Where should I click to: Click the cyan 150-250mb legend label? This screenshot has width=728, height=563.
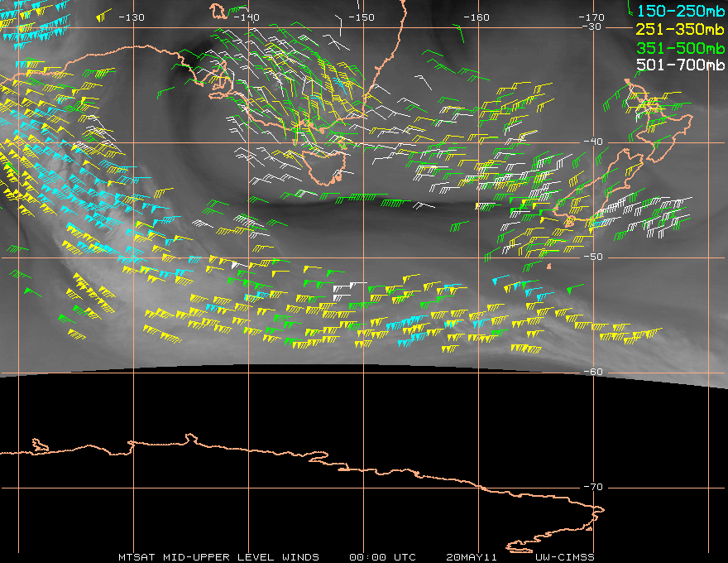(679, 12)
